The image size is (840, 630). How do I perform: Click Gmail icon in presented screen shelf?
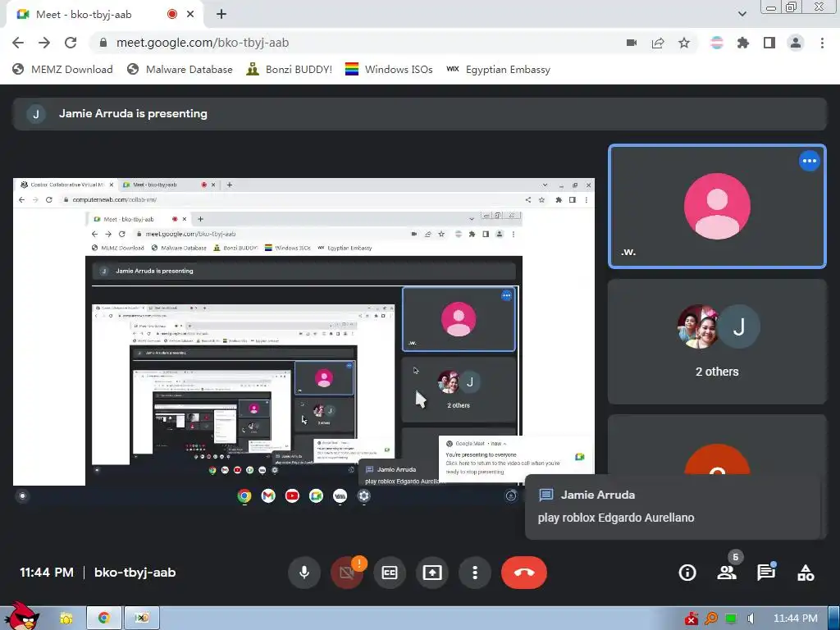coord(268,496)
